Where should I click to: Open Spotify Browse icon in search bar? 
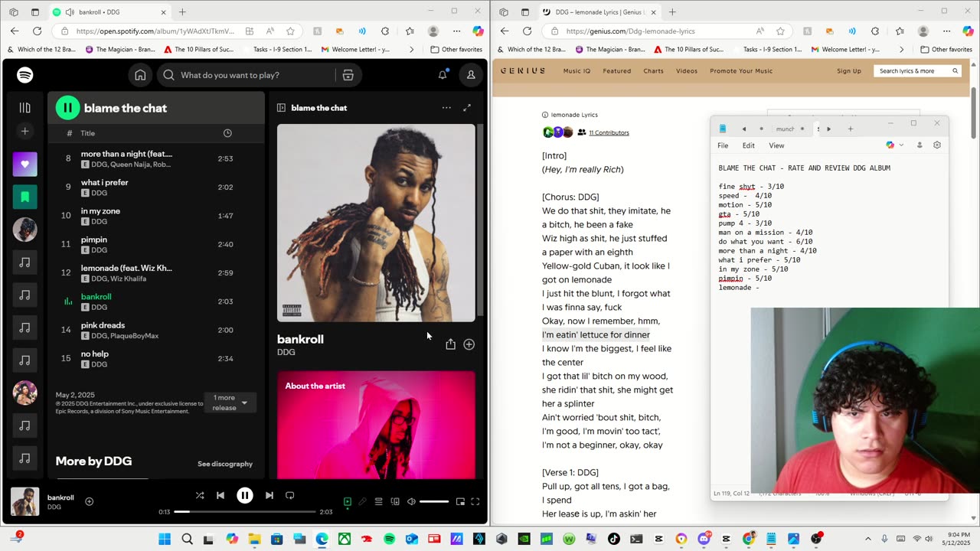coord(348,75)
